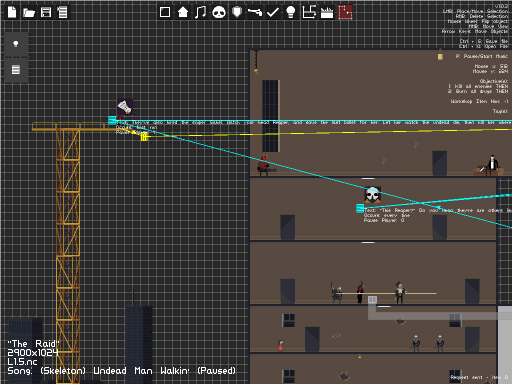Image resolution: width=512 pixels, height=384 pixels.
Task: Pick the shield icon in the toolbar
Action: [x=237, y=12]
